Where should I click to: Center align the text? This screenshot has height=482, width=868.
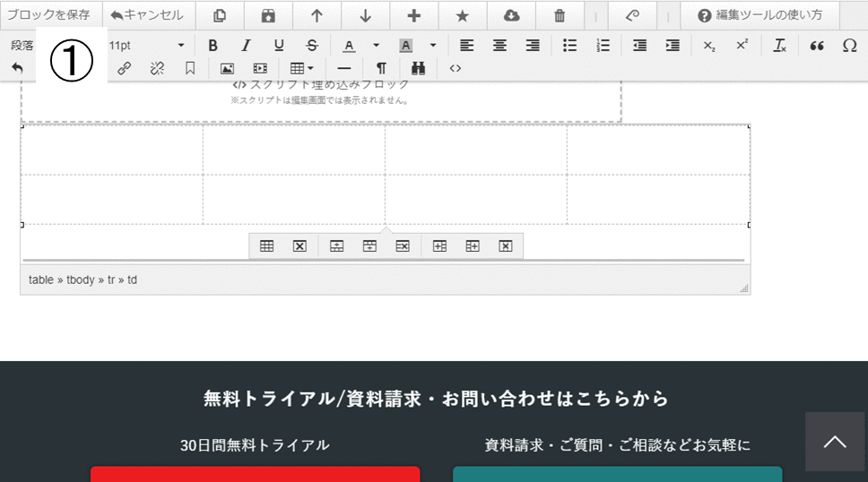499,46
